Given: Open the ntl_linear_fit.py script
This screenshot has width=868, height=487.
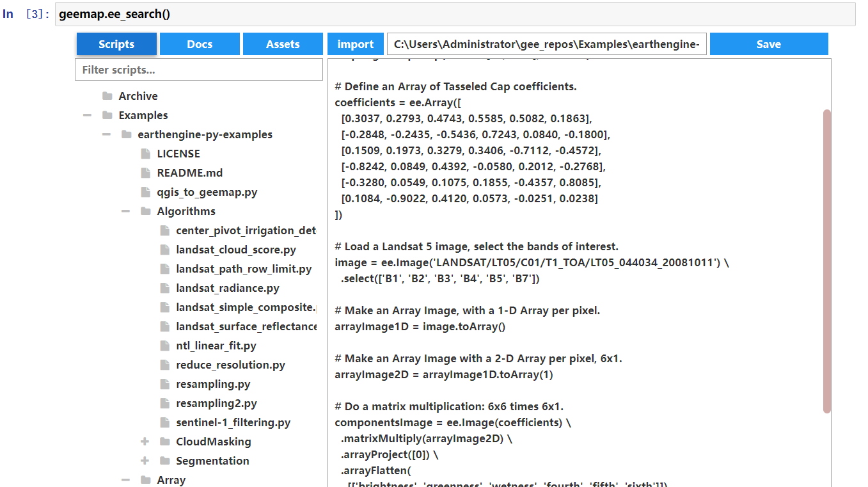Looking at the screenshot, I should (x=216, y=346).
